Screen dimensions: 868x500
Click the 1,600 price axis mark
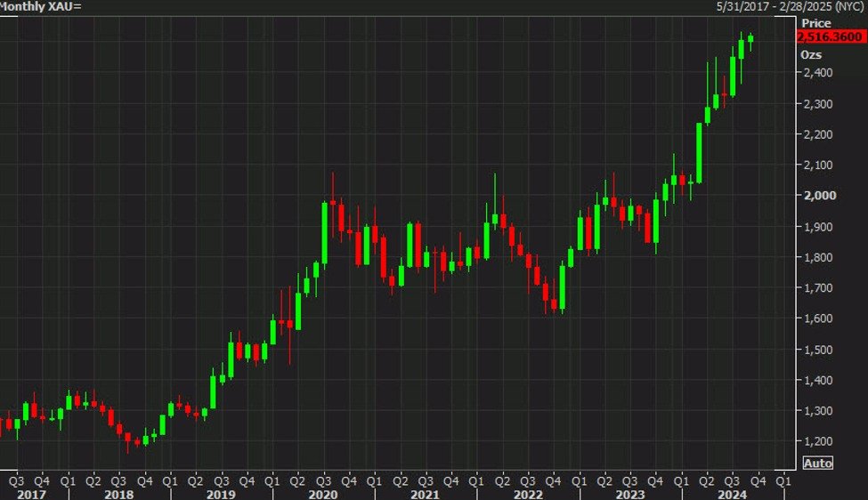[x=818, y=319]
